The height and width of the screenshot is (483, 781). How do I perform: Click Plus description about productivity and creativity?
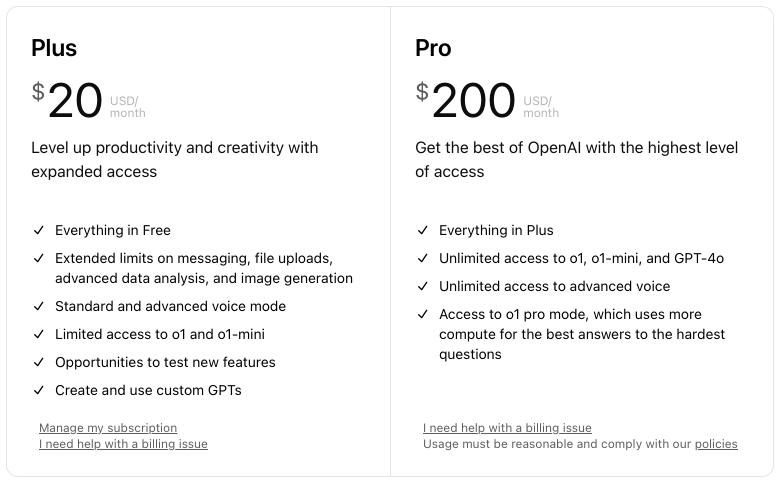tap(174, 159)
